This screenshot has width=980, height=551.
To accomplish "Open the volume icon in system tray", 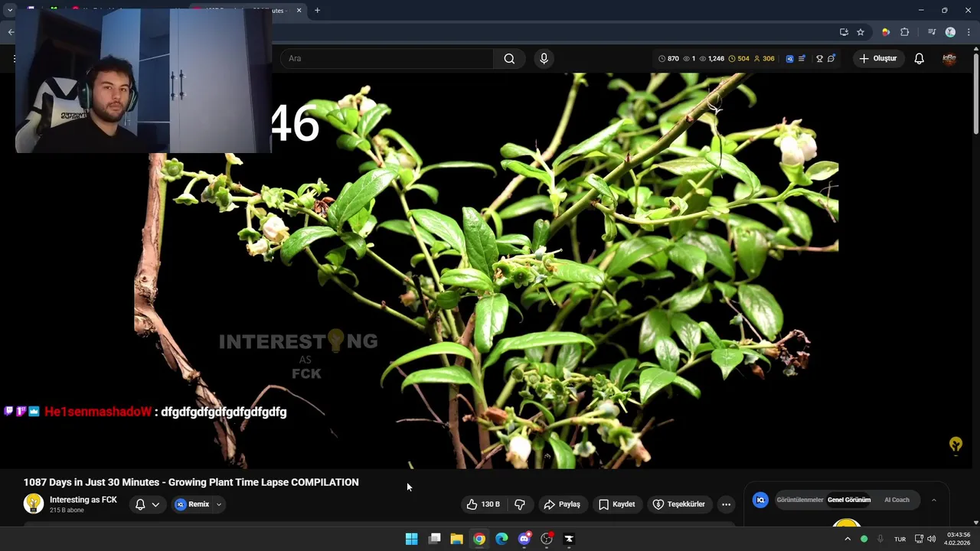I will pyautogui.click(x=932, y=539).
